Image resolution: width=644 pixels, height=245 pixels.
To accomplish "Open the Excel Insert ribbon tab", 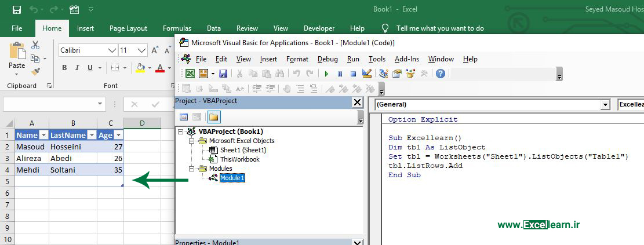I will pos(85,28).
